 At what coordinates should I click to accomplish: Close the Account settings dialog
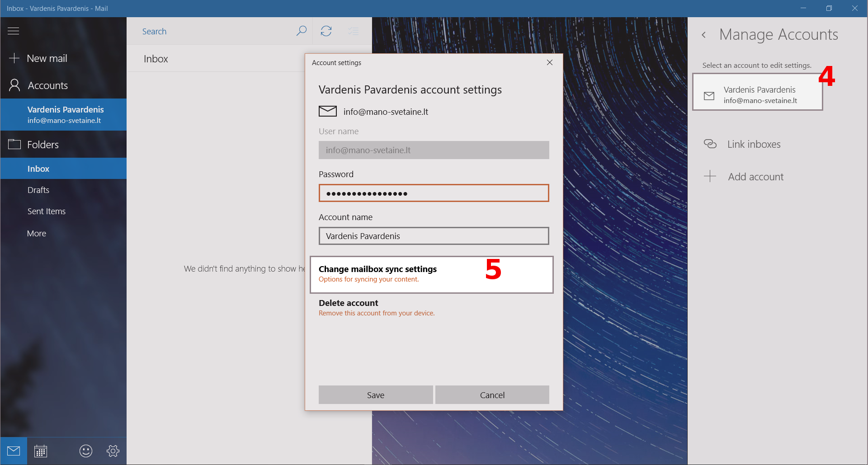(x=550, y=63)
